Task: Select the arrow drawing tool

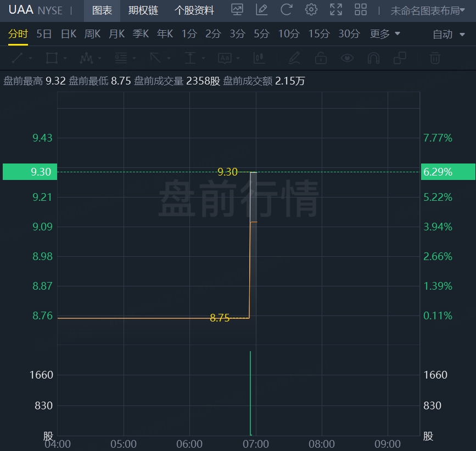Action: (155, 58)
